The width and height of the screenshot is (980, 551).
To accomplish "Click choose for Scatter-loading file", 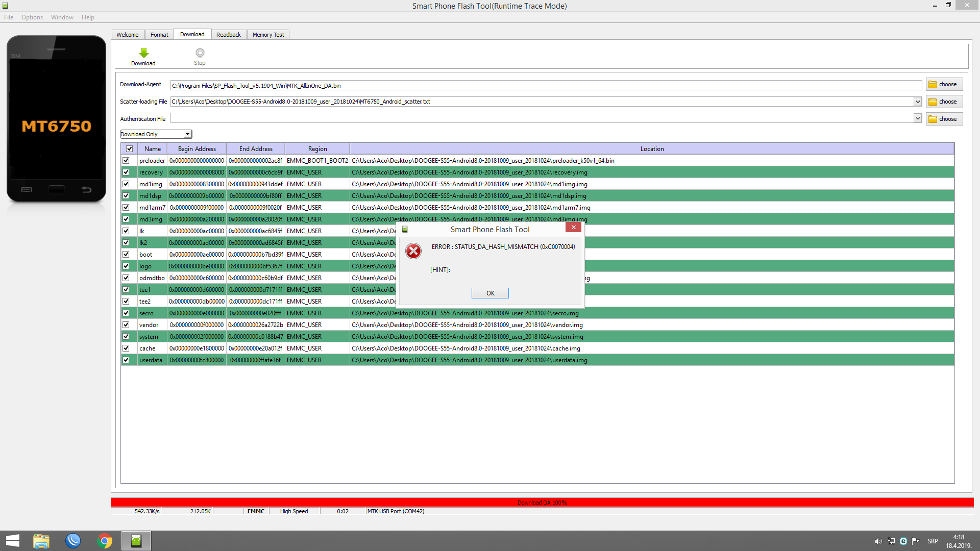I will [944, 102].
